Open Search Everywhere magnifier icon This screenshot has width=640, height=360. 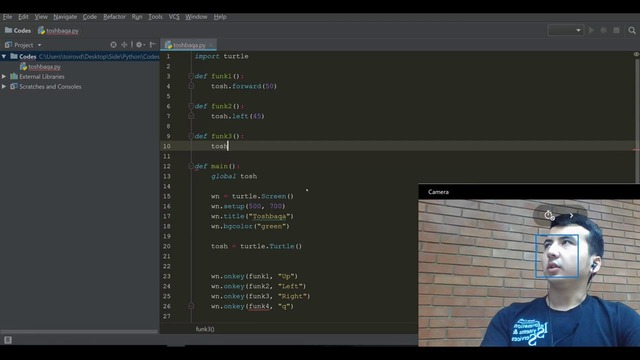point(632,30)
